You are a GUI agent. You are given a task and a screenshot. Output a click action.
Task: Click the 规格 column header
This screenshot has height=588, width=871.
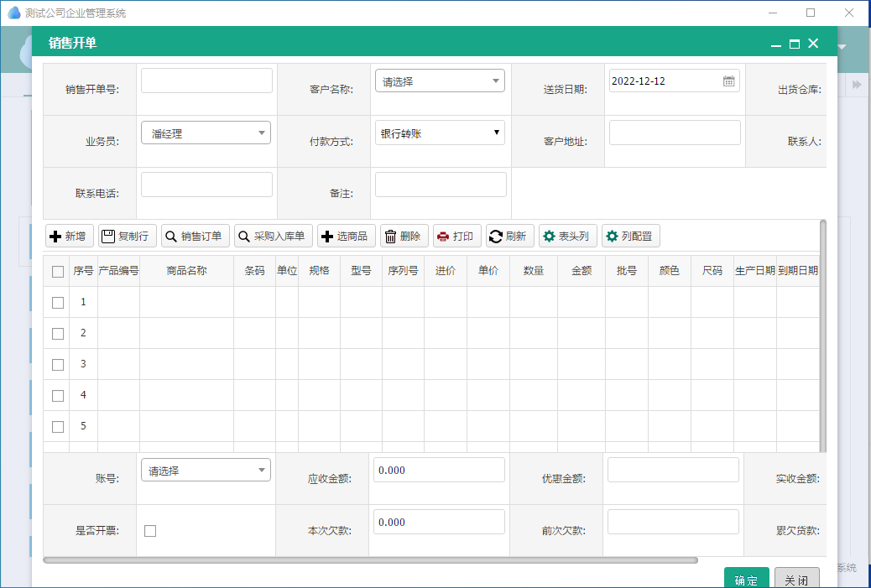pos(320,271)
